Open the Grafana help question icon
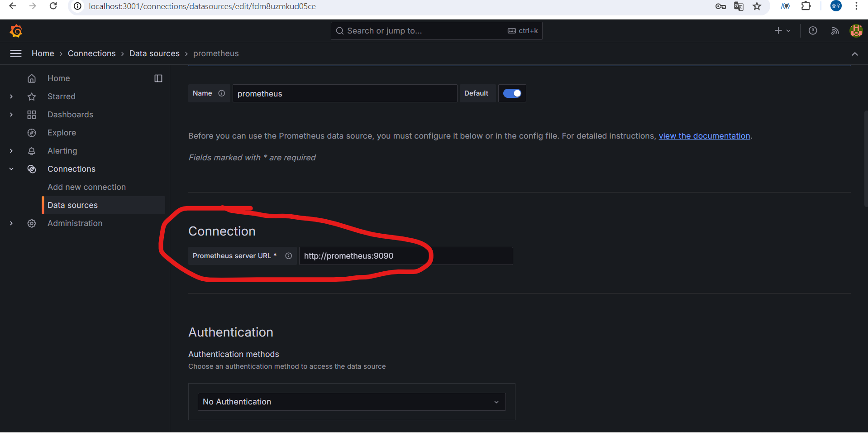This screenshot has height=433, width=868. [x=813, y=31]
